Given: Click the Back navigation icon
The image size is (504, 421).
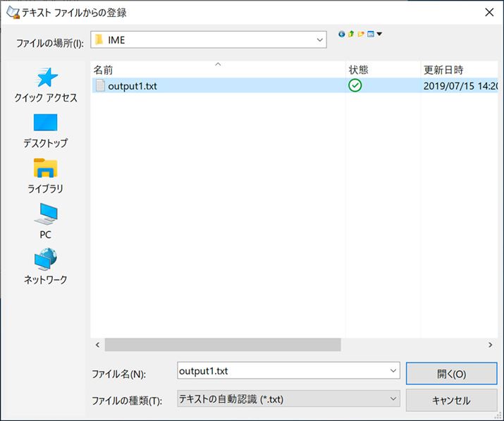Looking at the screenshot, I should (x=342, y=34).
